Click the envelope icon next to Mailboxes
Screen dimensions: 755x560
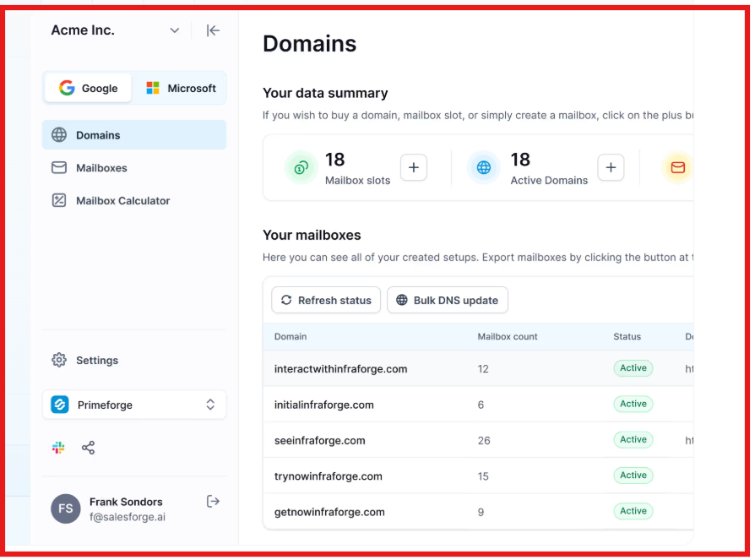59,167
